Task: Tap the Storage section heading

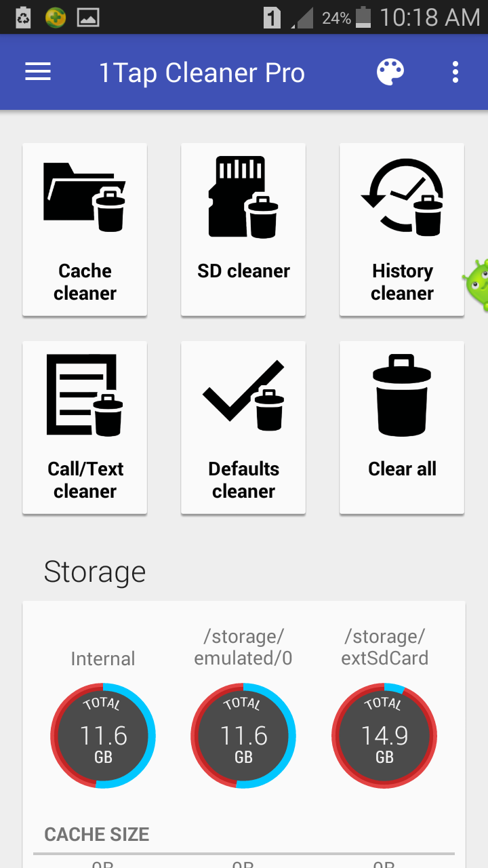Action: click(95, 572)
